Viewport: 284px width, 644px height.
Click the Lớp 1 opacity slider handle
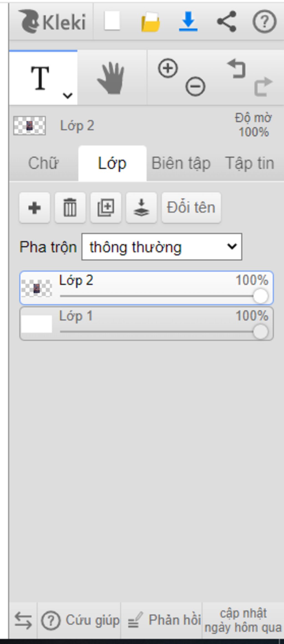coord(261,332)
